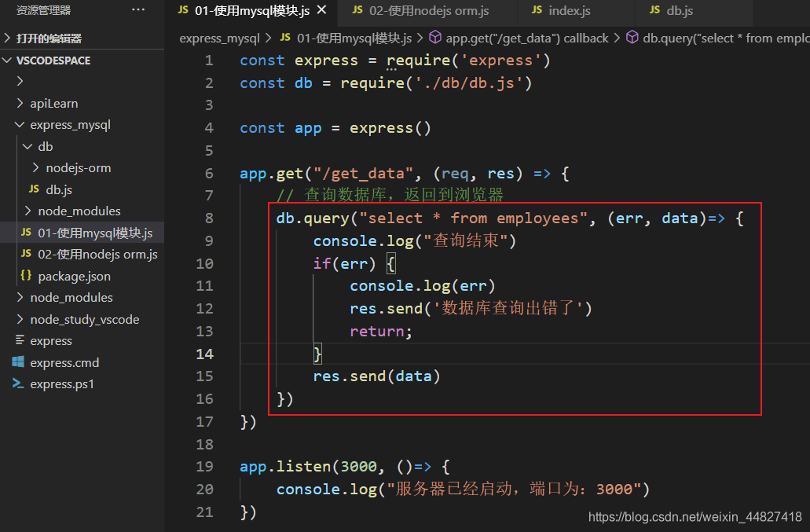Click console.log("查询结束") on line 9
Viewport: 810px width, 532px height.
click(415, 241)
